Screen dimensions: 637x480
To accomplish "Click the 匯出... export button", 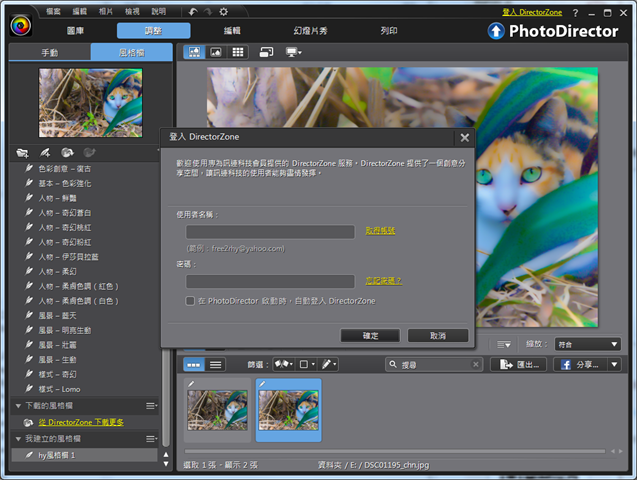I will coord(518,364).
